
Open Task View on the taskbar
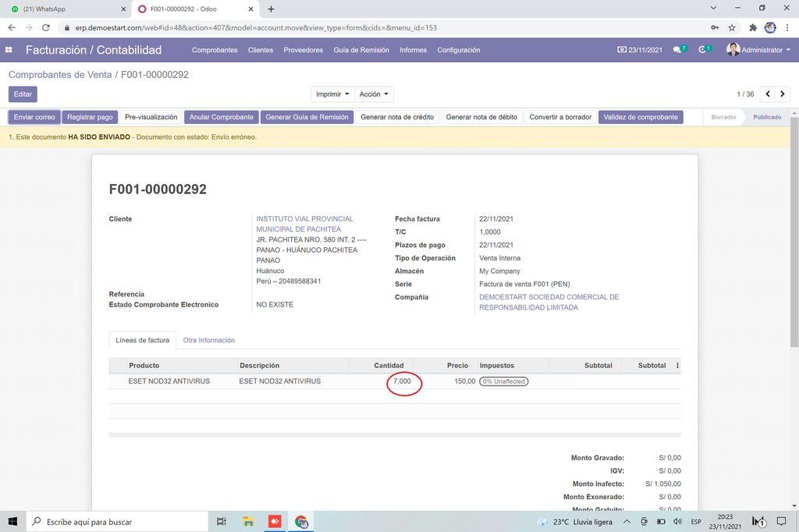pyautogui.click(x=221, y=521)
